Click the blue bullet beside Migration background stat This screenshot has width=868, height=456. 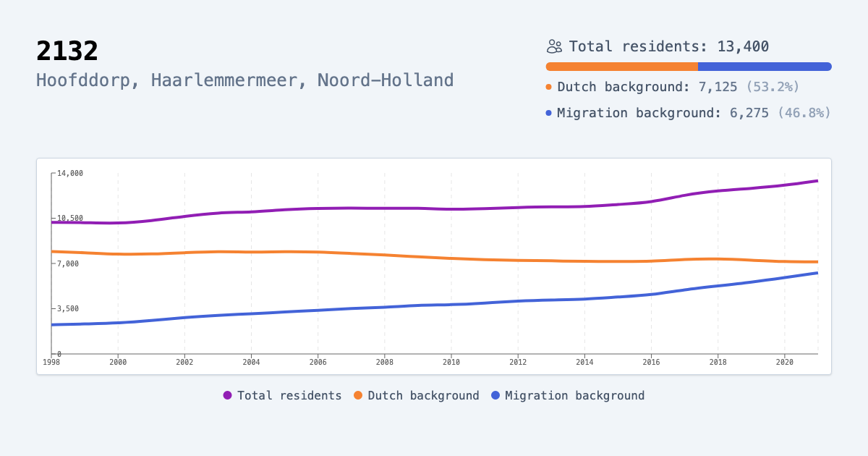(549, 113)
